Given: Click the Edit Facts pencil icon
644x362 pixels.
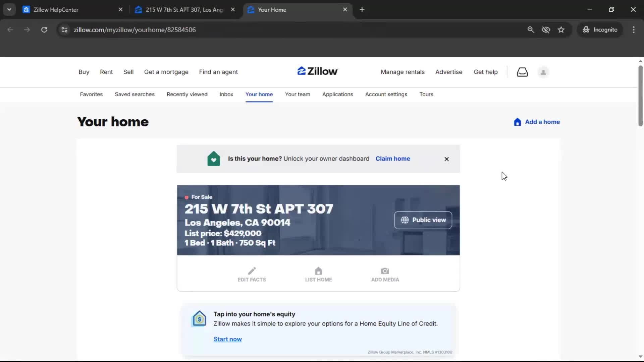Looking at the screenshot, I should tap(252, 271).
